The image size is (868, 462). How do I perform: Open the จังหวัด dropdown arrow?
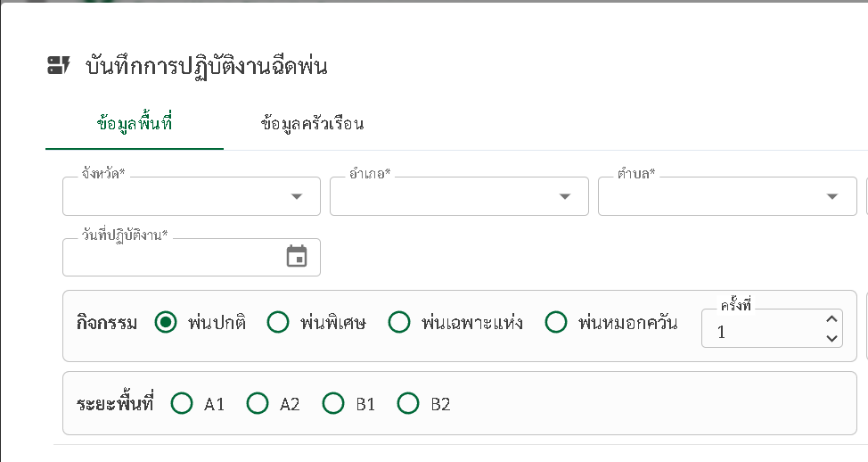(297, 196)
